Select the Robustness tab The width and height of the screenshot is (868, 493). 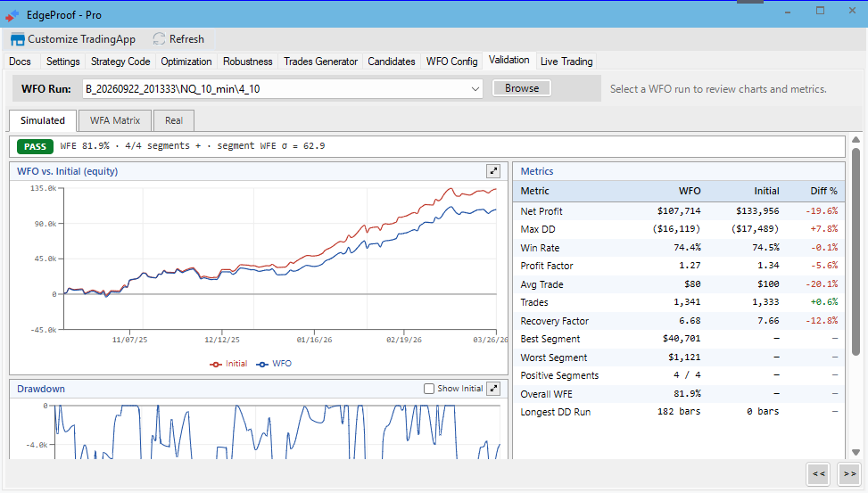tap(247, 62)
